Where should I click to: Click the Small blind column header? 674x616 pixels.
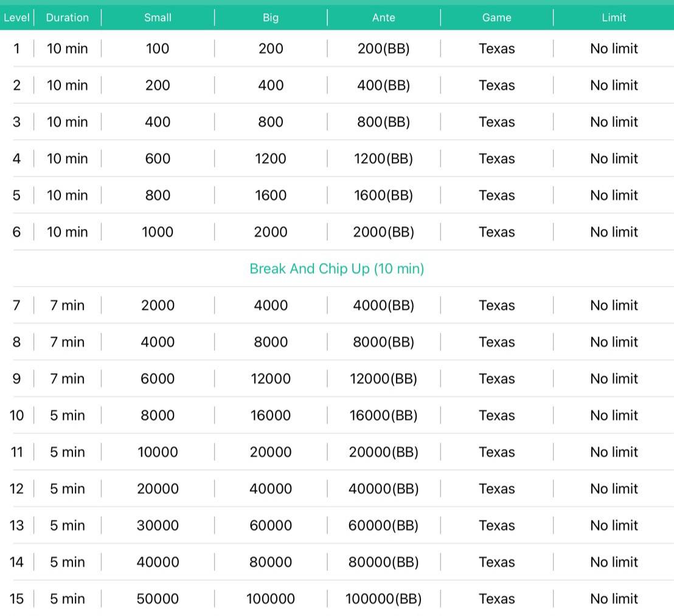[158, 18]
